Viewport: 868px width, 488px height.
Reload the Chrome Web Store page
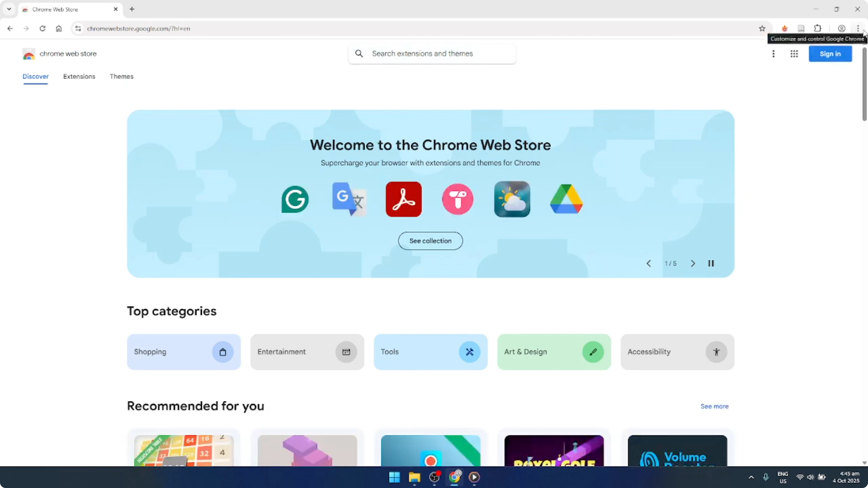(x=42, y=29)
